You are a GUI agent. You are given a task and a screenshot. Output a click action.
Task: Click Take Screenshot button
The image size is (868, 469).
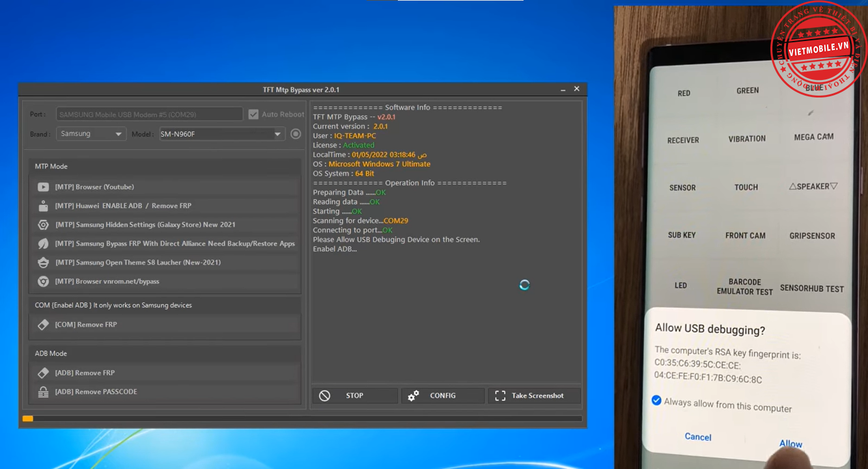(x=535, y=395)
